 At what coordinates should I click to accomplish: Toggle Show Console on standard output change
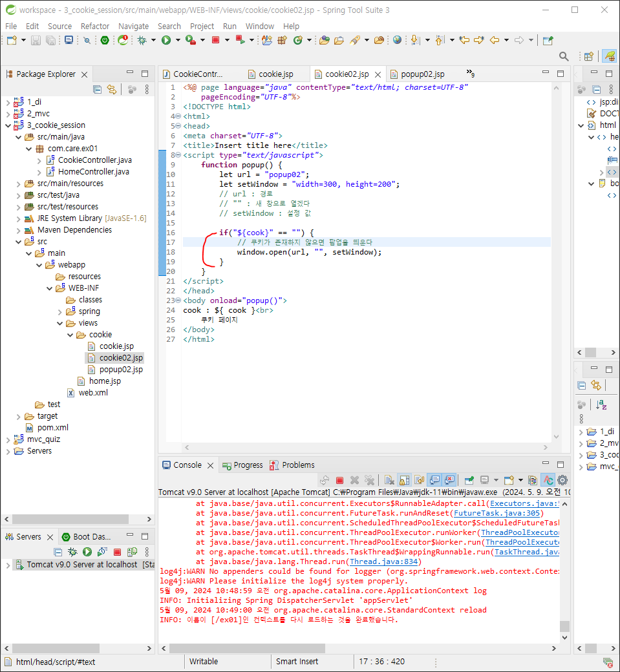pyautogui.click(x=434, y=480)
